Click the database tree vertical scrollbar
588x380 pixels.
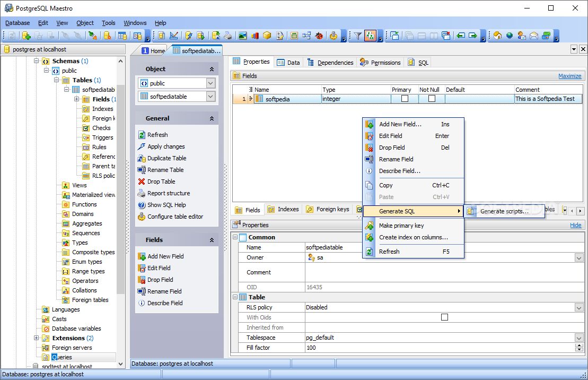tap(120, 189)
